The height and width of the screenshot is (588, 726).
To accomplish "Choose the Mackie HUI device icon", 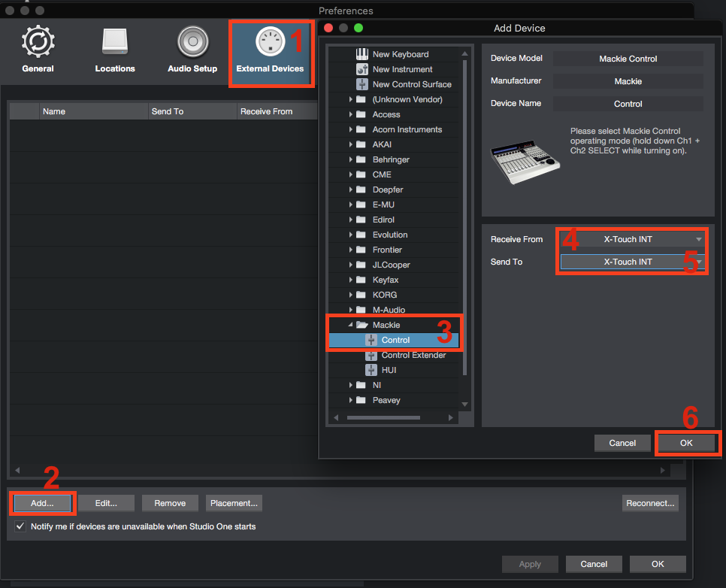I will coord(371,370).
